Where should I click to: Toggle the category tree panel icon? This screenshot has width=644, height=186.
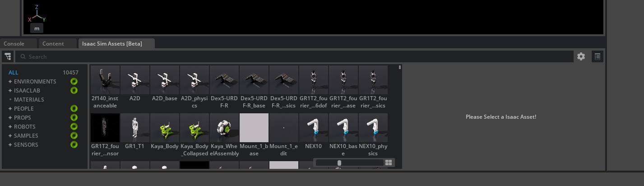tap(8, 56)
